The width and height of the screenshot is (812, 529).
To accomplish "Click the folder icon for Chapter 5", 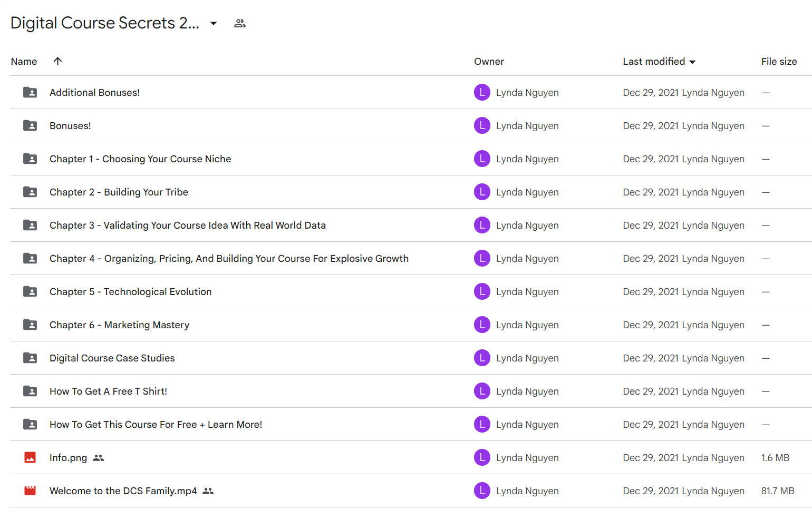I will point(30,291).
